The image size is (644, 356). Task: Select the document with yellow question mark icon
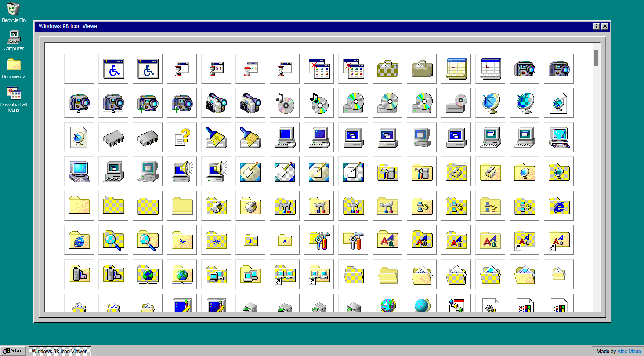pos(181,137)
